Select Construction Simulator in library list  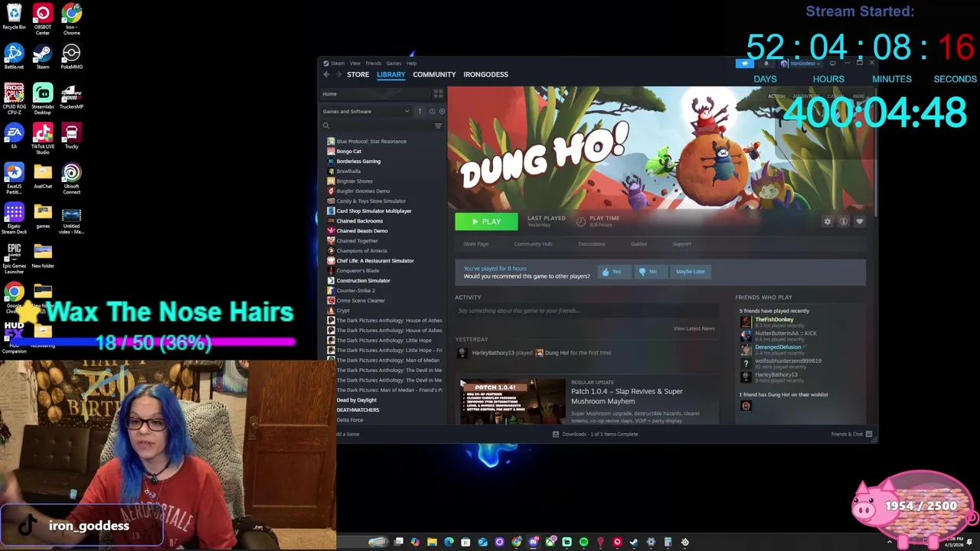[363, 281]
